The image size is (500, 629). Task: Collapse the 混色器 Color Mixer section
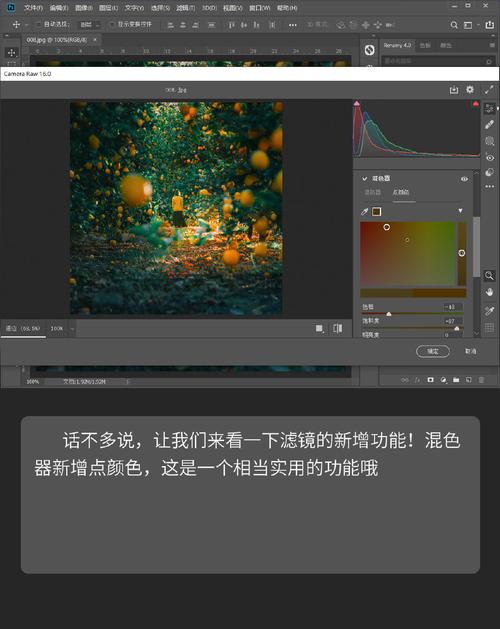(x=364, y=179)
